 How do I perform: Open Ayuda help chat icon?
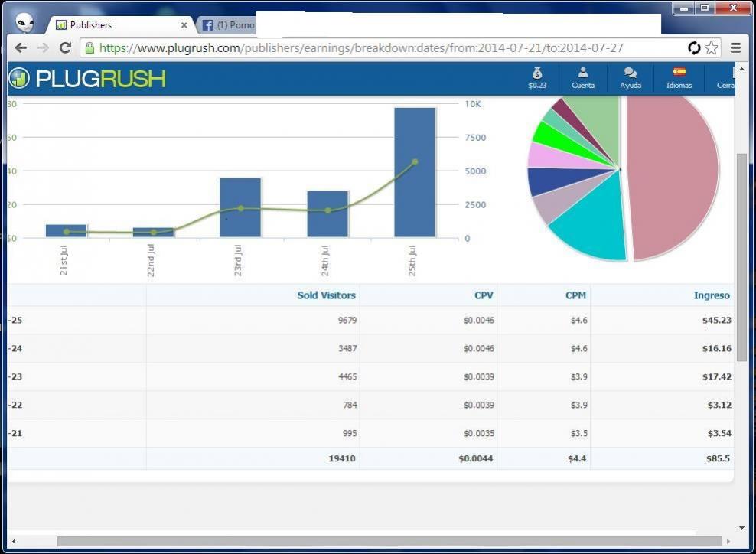point(631,77)
